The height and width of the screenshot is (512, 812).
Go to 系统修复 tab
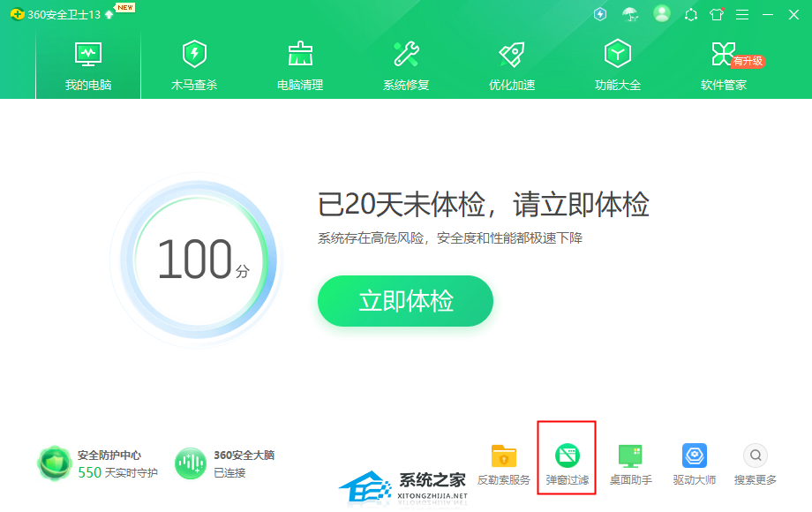click(406, 65)
